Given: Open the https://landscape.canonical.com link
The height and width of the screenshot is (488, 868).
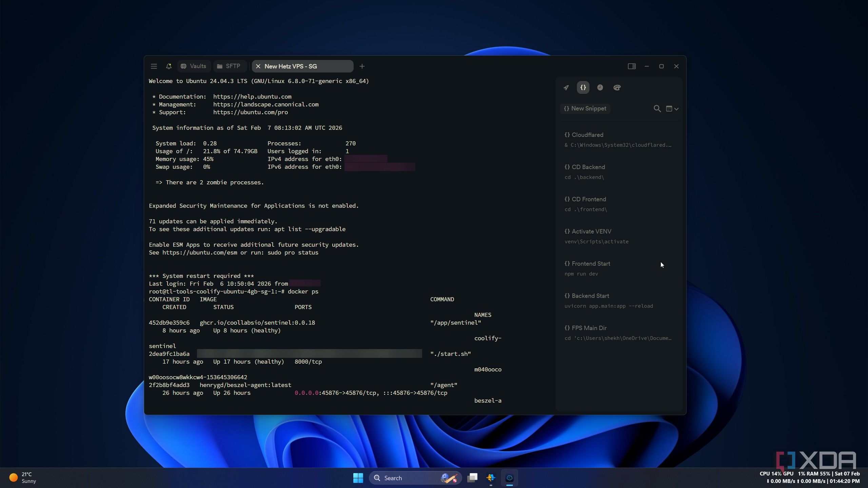Looking at the screenshot, I should click(x=266, y=104).
